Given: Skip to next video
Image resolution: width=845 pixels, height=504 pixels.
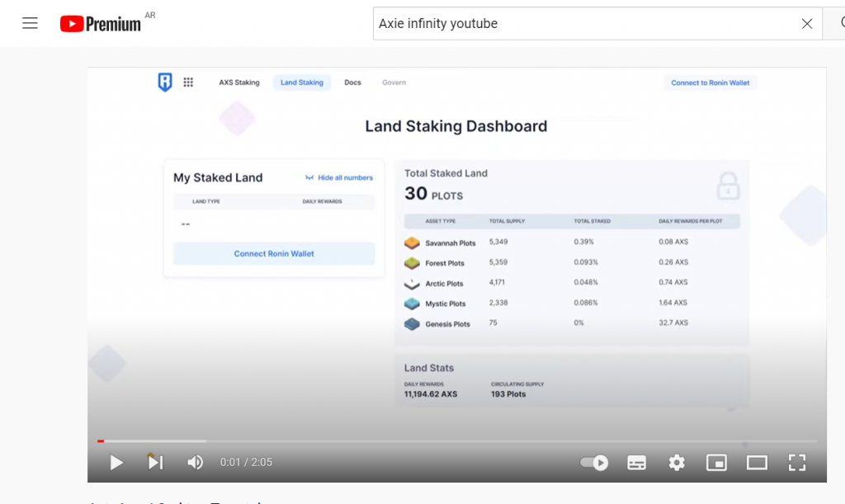Looking at the screenshot, I should click(x=155, y=462).
